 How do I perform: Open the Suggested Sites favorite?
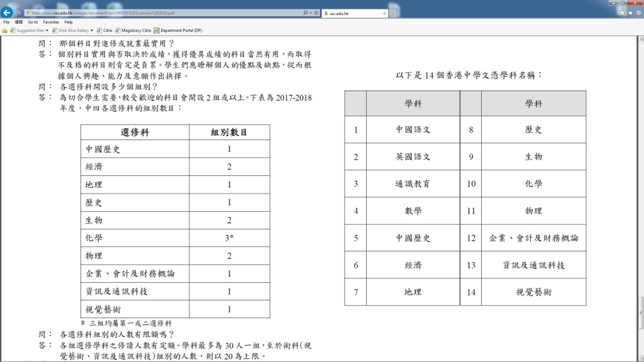[x=27, y=30]
